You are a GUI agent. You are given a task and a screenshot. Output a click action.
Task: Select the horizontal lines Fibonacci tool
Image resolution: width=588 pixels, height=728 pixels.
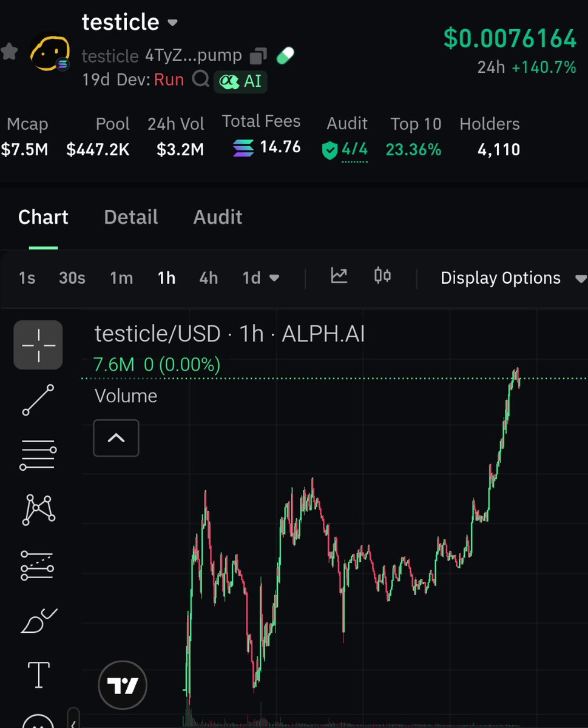tap(38, 455)
